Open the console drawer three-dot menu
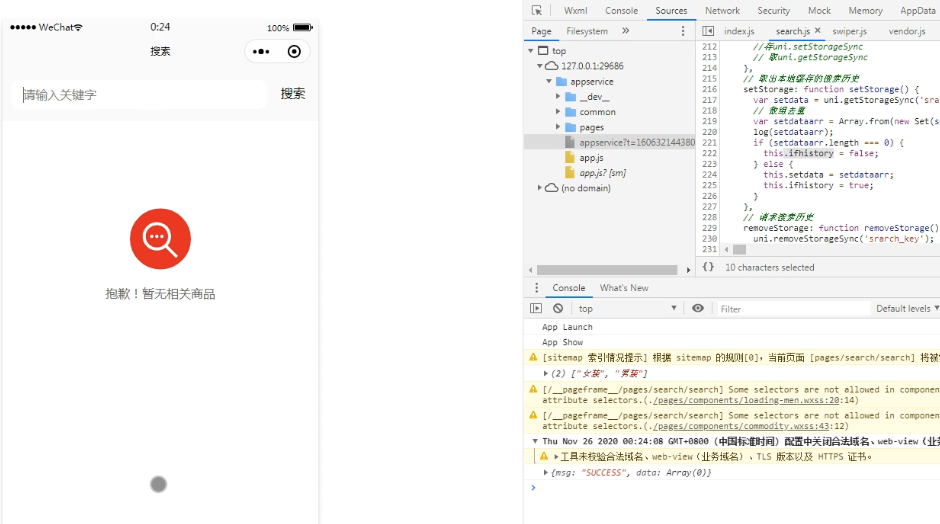Viewport: 940px width, 524px height. pyautogui.click(x=537, y=288)
